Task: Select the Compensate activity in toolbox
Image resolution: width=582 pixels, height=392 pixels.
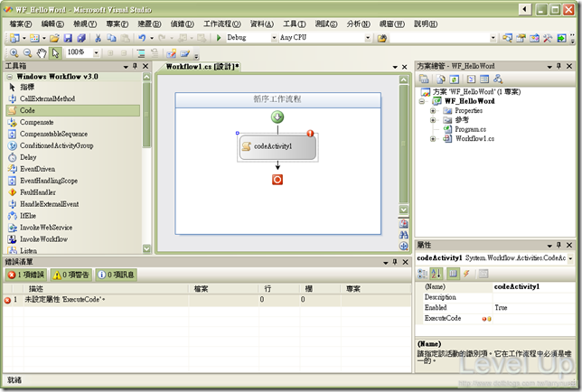Action: pyautogui.click(x=73, y=122)
